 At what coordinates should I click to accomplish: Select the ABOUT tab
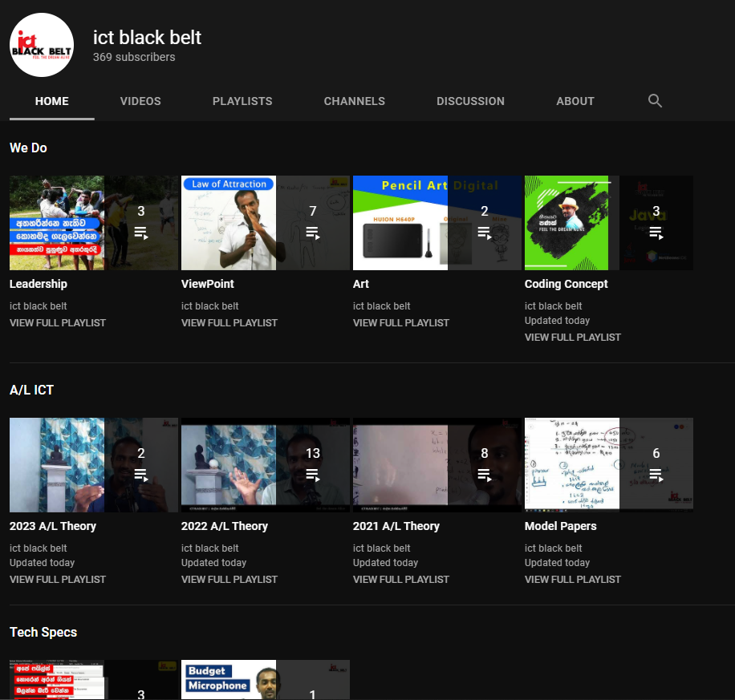575,101
